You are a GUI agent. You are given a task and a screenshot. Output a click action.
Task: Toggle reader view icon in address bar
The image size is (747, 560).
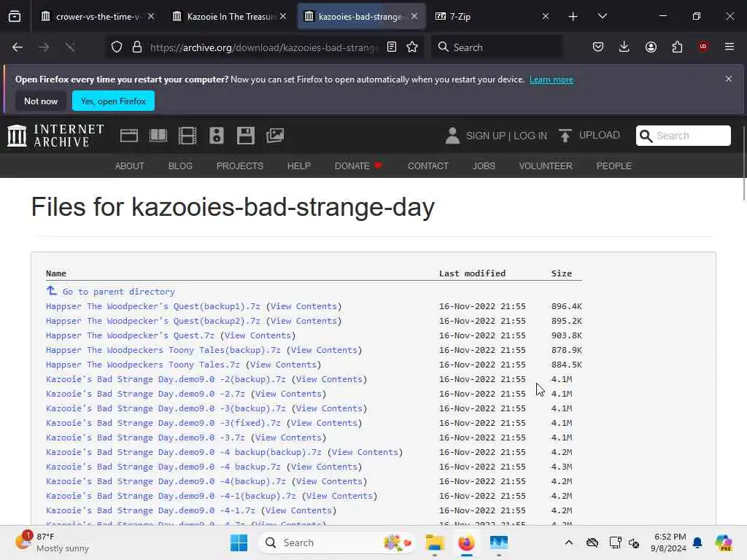[392, 47]
